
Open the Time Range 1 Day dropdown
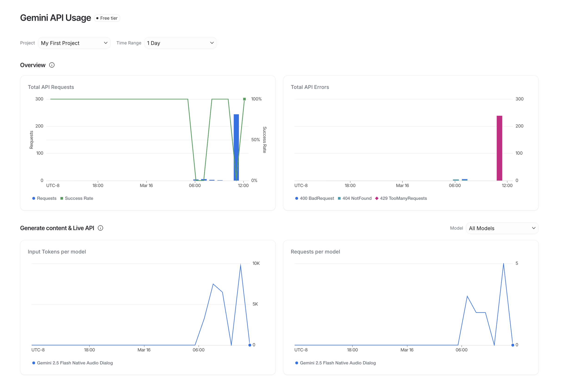(x=180, y=43)
